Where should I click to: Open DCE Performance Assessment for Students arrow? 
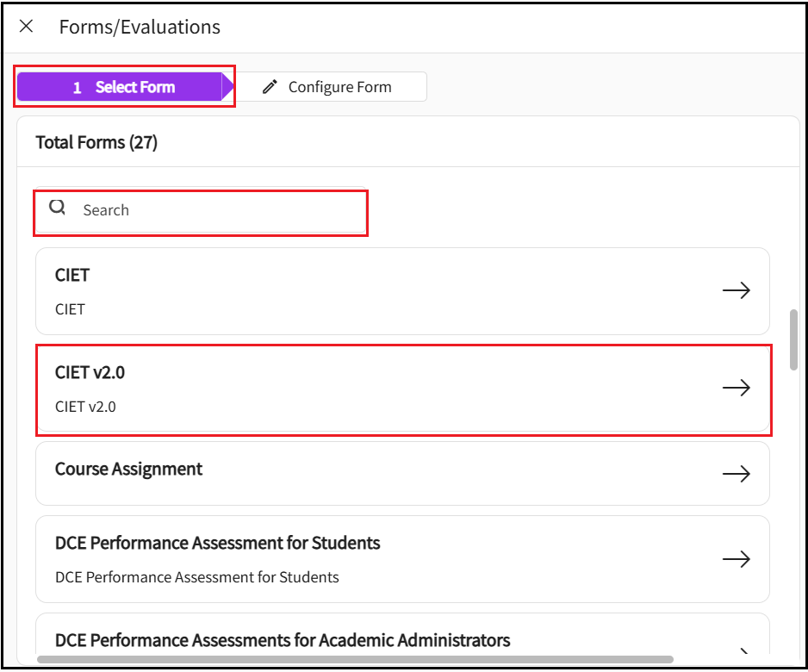736,559
